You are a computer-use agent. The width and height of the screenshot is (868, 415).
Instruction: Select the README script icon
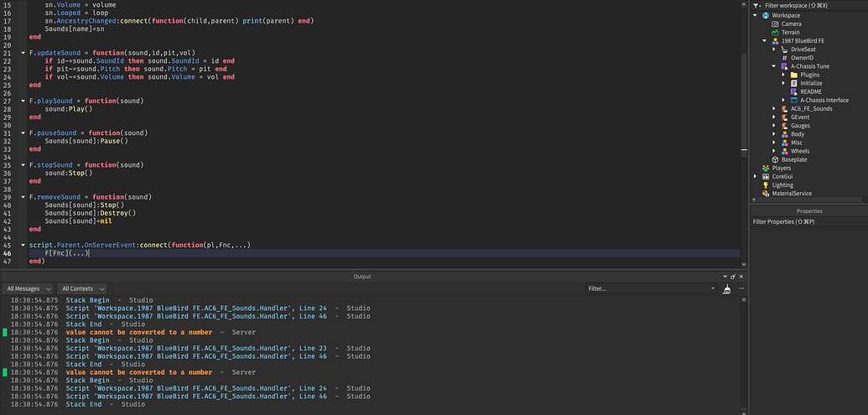pyautogui.click(x=794, y=92)
